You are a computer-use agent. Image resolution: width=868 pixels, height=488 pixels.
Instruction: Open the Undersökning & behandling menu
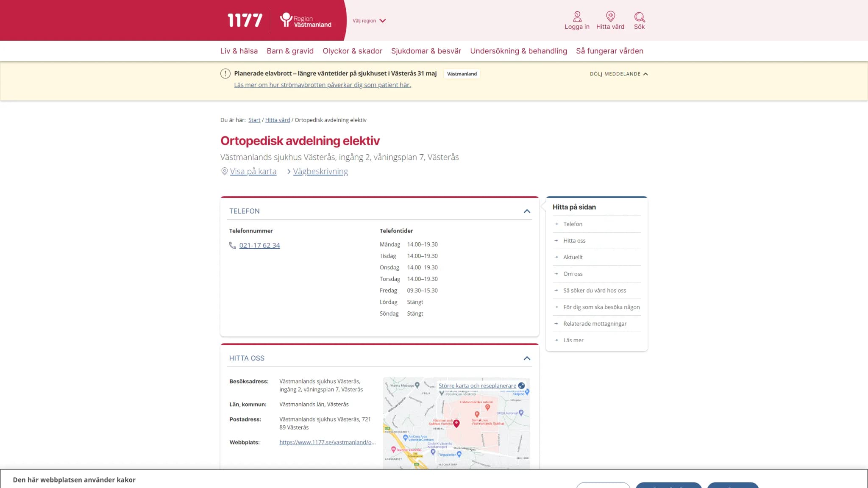coord(518,51)
